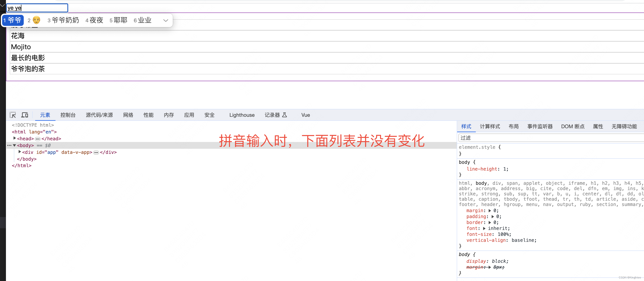Open the 计算样式 tab
The image size is (644, 281).
pos(490,127)
